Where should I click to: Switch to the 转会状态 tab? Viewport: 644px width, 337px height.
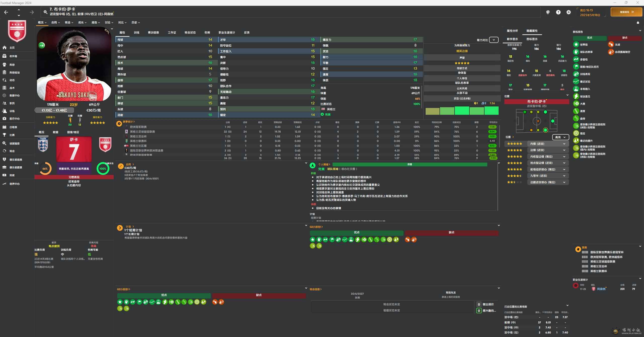point(190,32)
